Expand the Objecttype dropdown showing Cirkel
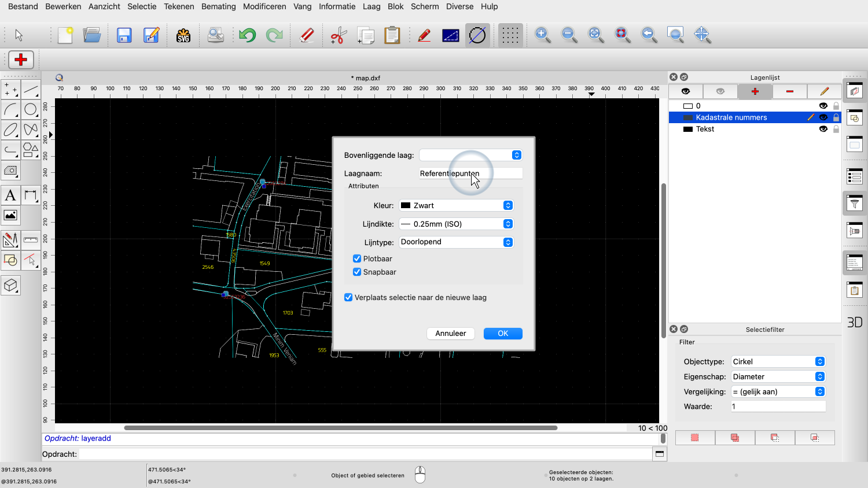Screen dimensions: 868x488 778,362
